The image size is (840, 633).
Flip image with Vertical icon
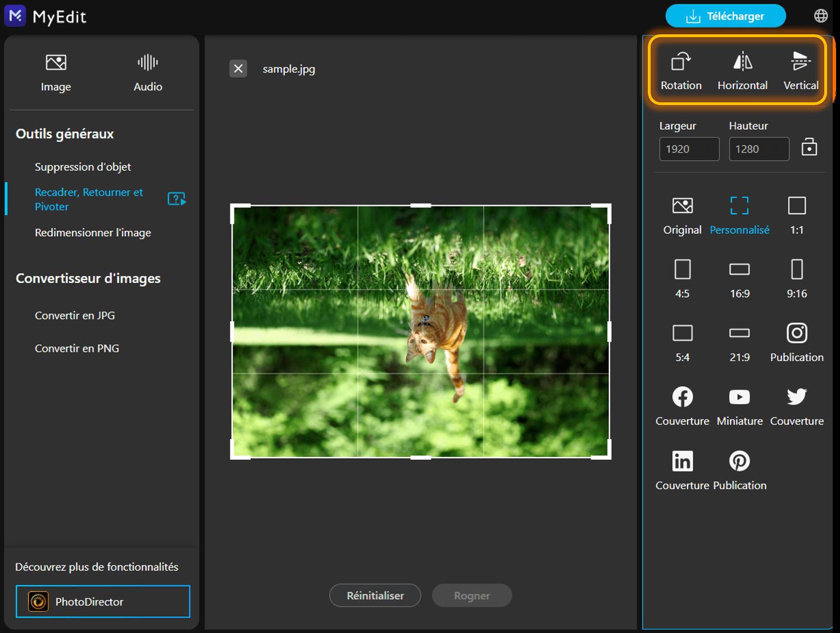[801, 62]
